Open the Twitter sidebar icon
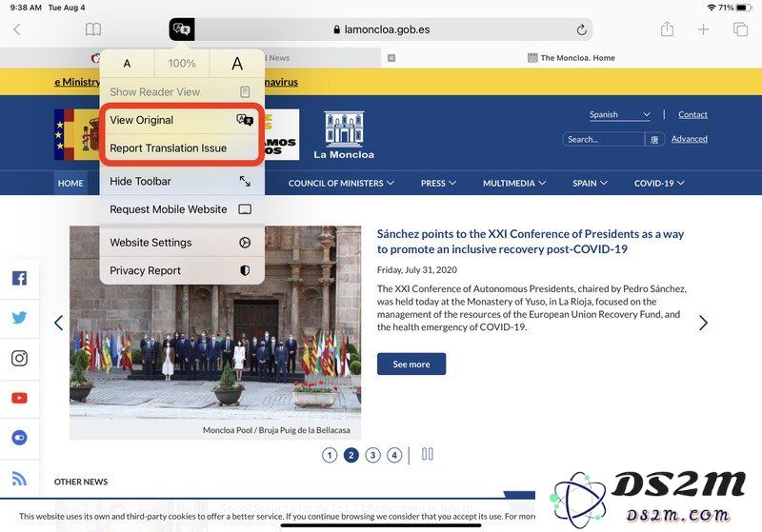 [19, 318]
